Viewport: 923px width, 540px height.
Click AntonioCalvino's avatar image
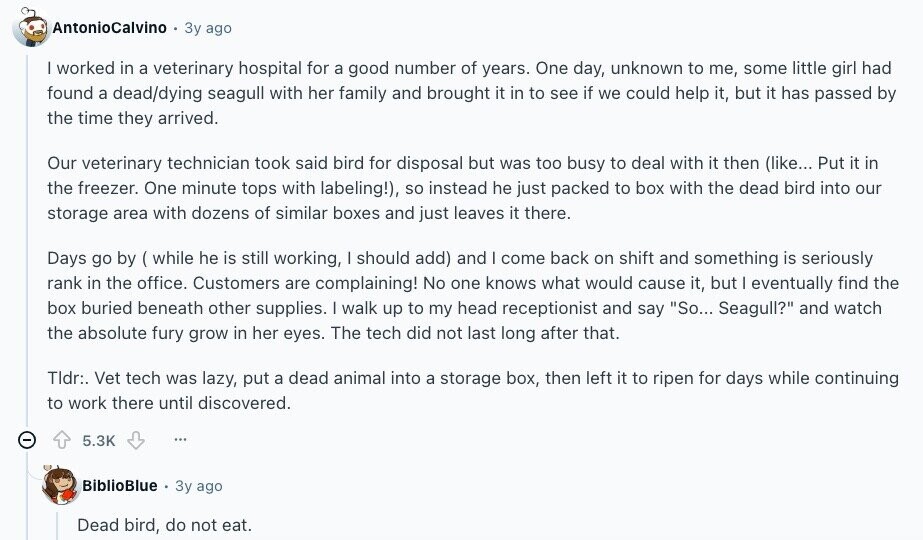[30, 27]
